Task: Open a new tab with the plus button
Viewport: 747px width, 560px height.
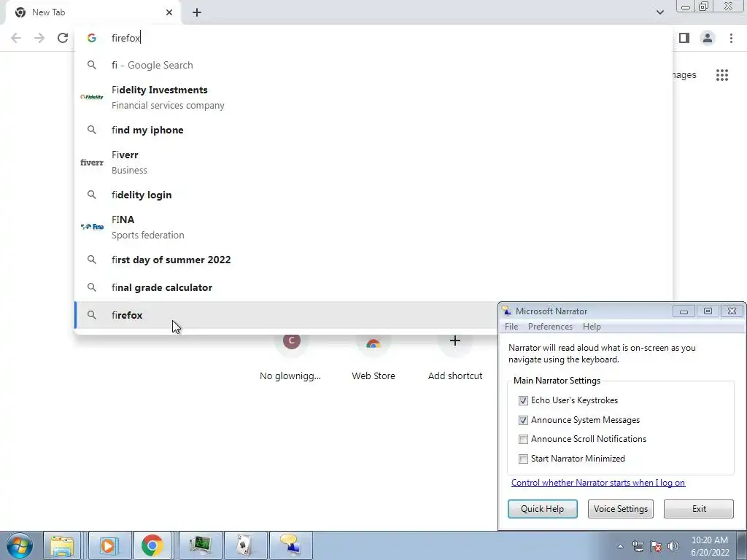Action: click(x=197, y=12)
